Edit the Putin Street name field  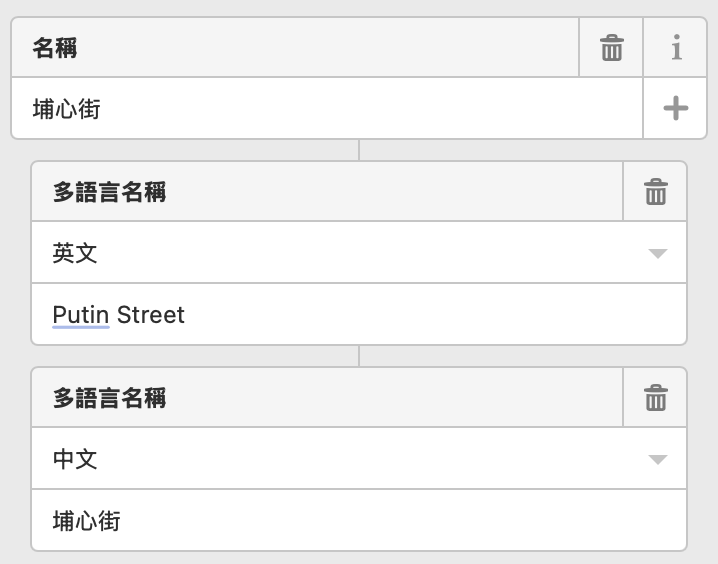359,315
